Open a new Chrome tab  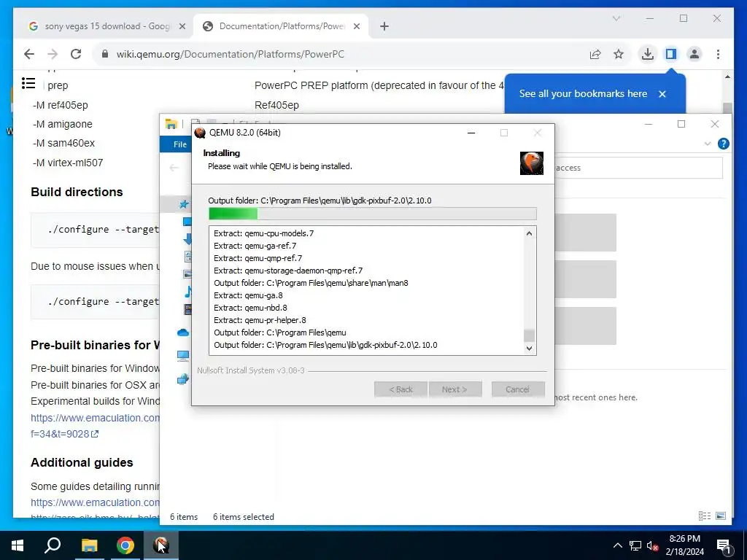pyautogui.click(x=384, y=26)
